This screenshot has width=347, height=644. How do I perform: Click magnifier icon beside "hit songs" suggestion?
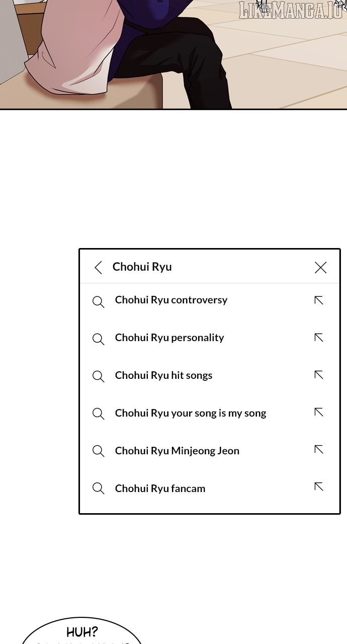pyautogui.click(x=98, y=376)
